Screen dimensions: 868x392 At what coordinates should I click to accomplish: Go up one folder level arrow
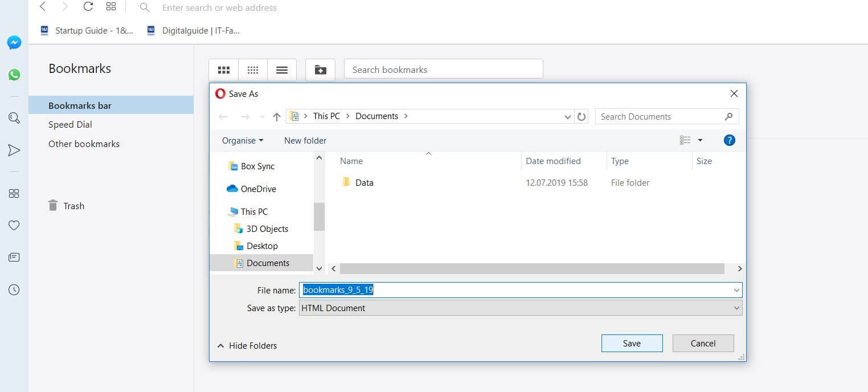(x=277, y=116)
